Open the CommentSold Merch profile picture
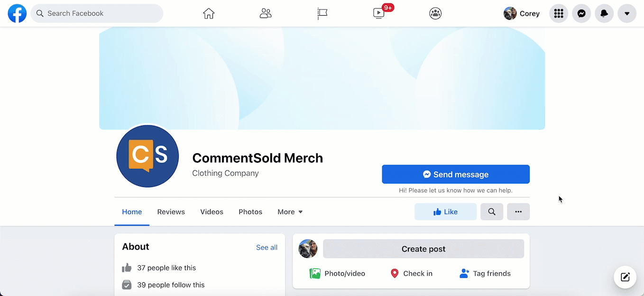Screen dimensions: 644x296 click(x=147, y=156)
